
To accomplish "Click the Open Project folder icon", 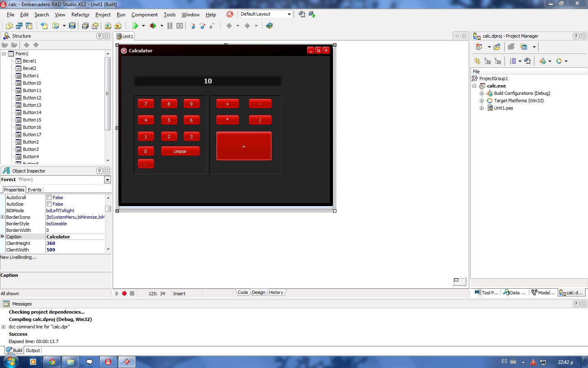I will click(55, 26).
